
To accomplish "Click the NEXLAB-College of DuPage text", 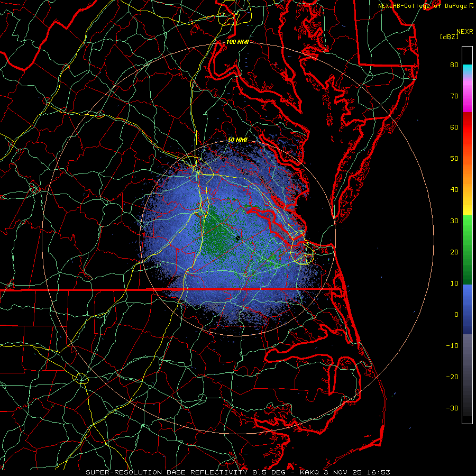I will point(423,6).
